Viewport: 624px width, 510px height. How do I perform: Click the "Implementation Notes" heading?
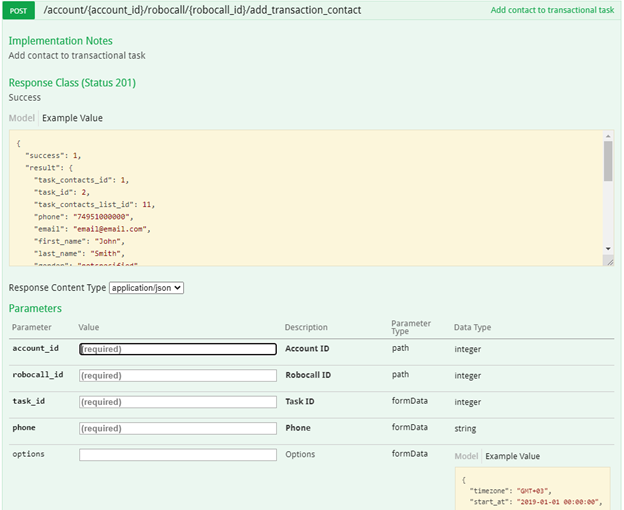click(60, 41)
